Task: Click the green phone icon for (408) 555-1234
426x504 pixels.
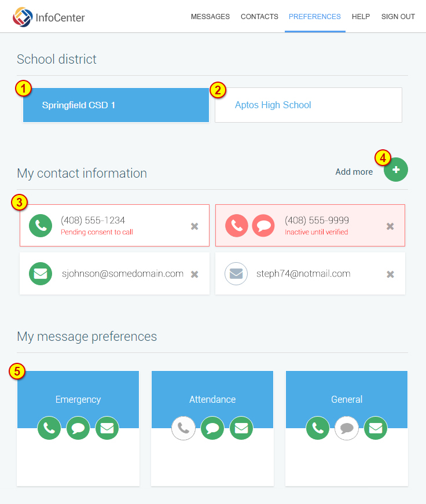Action: click(41, 226)
